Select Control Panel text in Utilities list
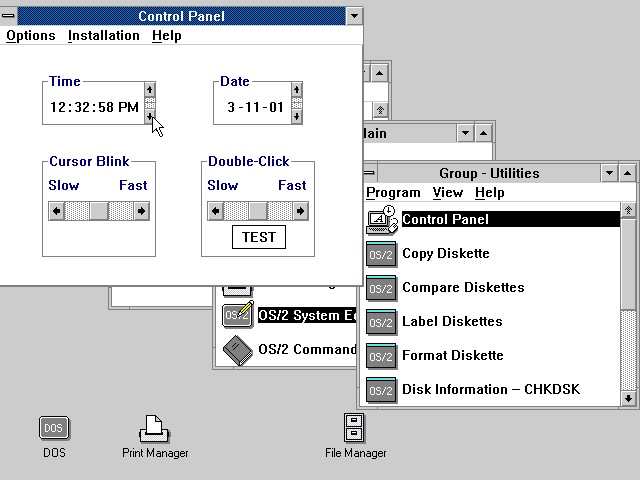Screen dimensions: 640x480 pos(445,220)
